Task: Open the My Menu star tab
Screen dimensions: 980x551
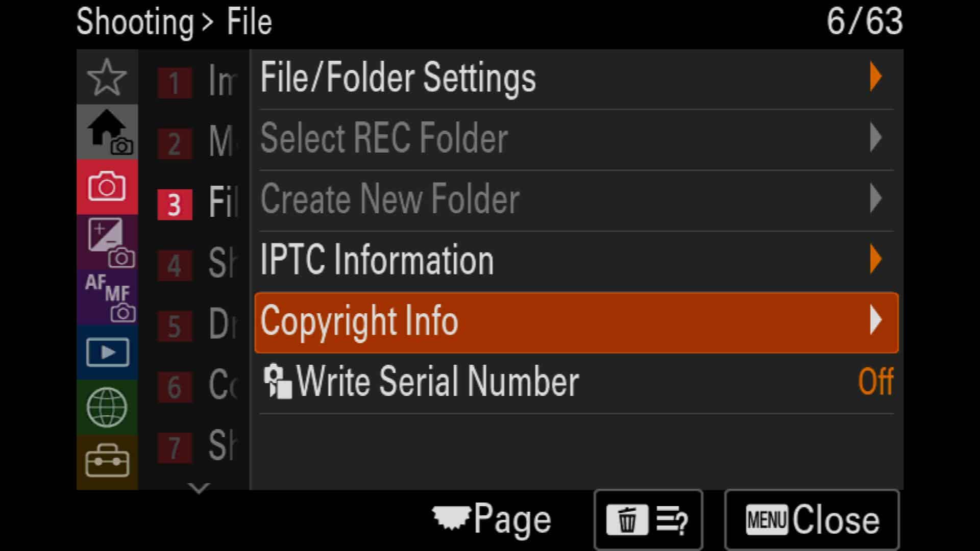Action: coord(107,77)
